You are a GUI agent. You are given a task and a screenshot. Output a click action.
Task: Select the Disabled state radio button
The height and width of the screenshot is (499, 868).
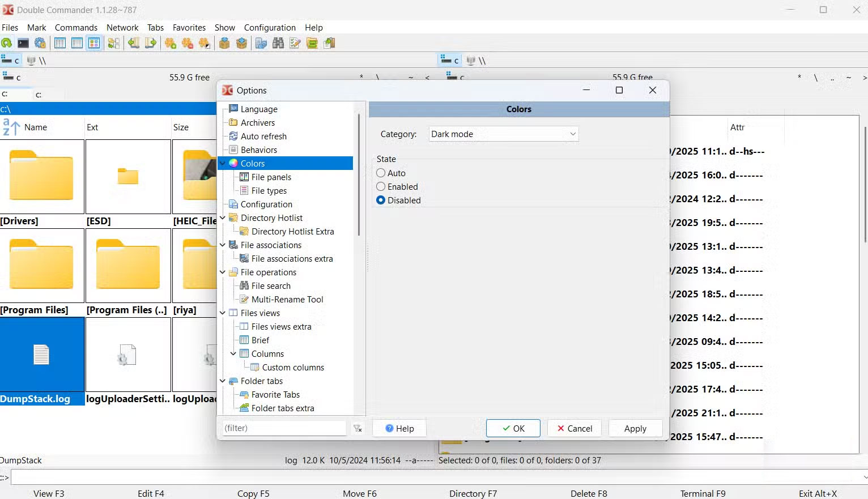(380, 200)
